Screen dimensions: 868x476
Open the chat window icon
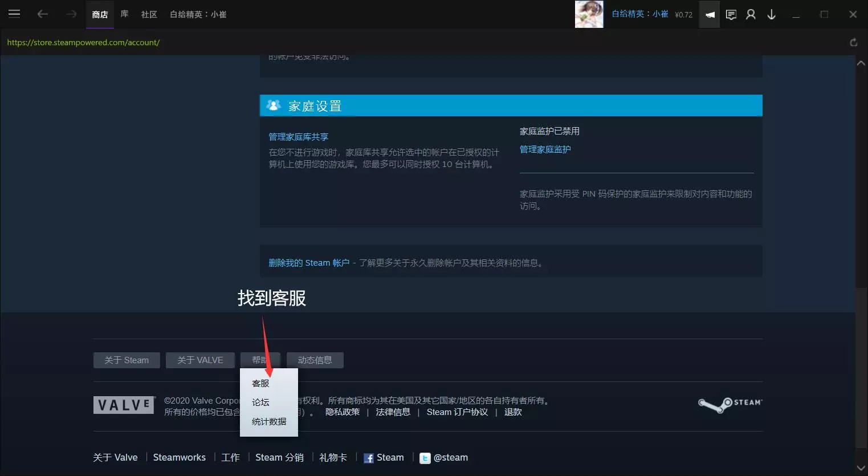[x=731, y=14]
